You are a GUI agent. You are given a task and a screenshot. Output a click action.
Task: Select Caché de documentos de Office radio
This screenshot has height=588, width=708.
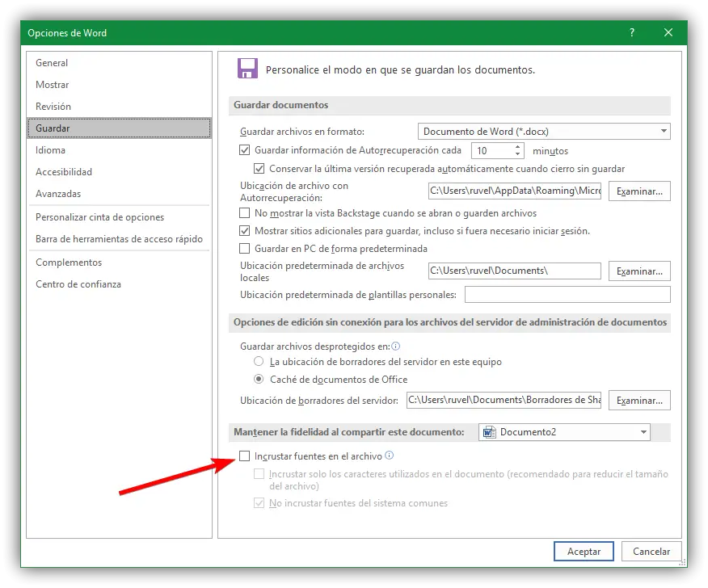point(259,379)
